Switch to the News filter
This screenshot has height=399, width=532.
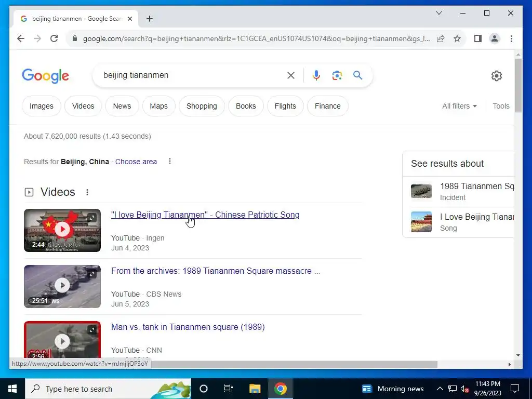[x=122, y=106]
